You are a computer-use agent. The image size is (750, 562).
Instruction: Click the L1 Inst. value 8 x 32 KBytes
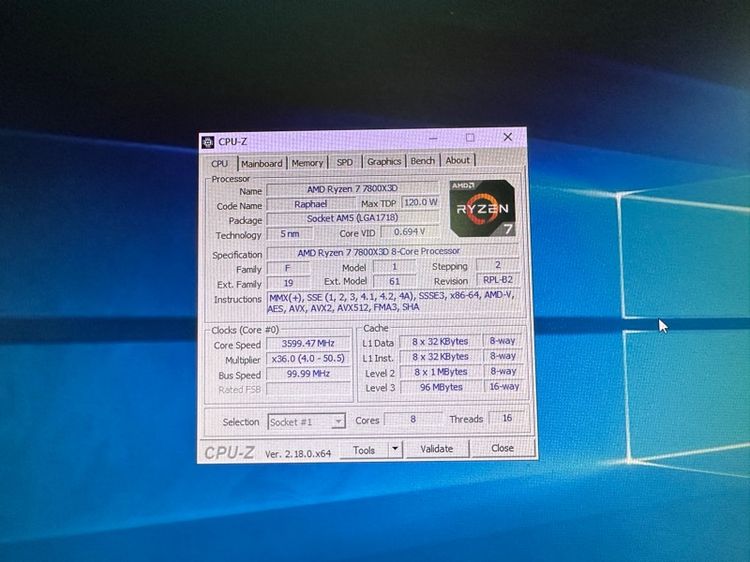coord(440,357)
